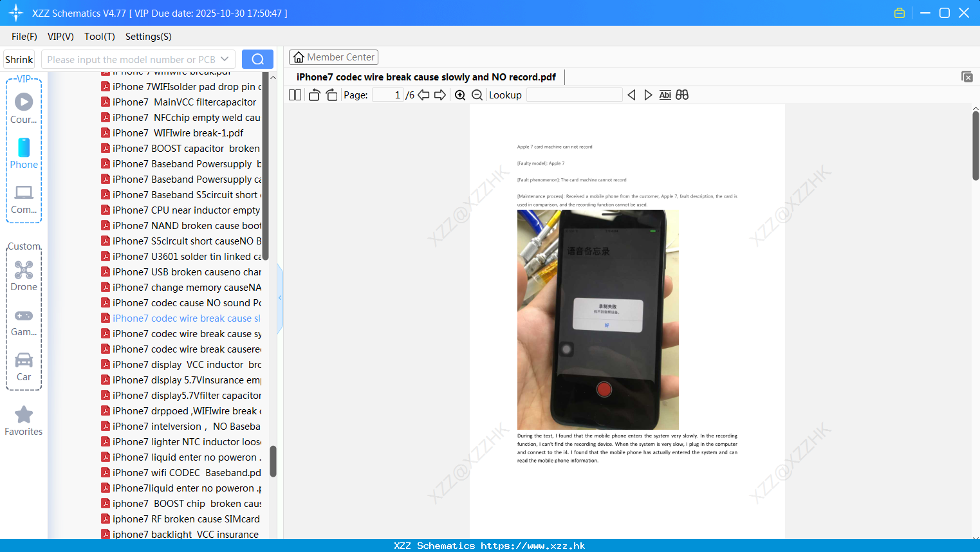The width and height of the screenshot is (980, 552).
Task: Click the blue search button
Action: tap(257, 59)
